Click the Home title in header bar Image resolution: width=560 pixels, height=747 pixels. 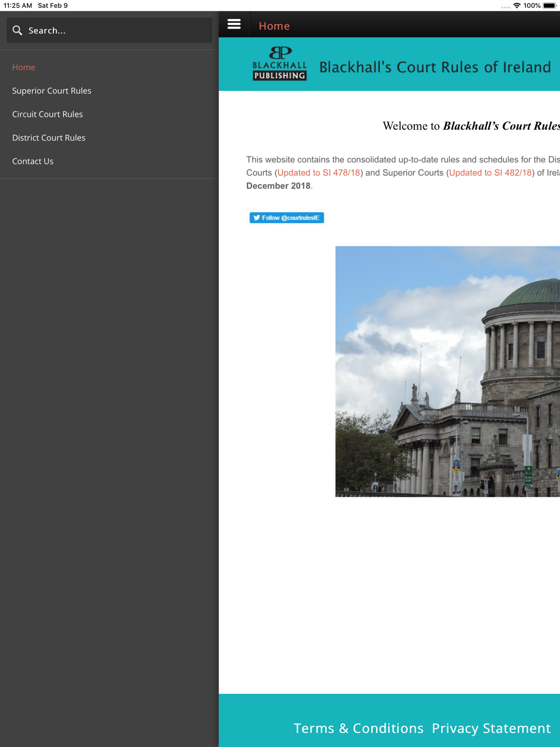click(274, 26)
